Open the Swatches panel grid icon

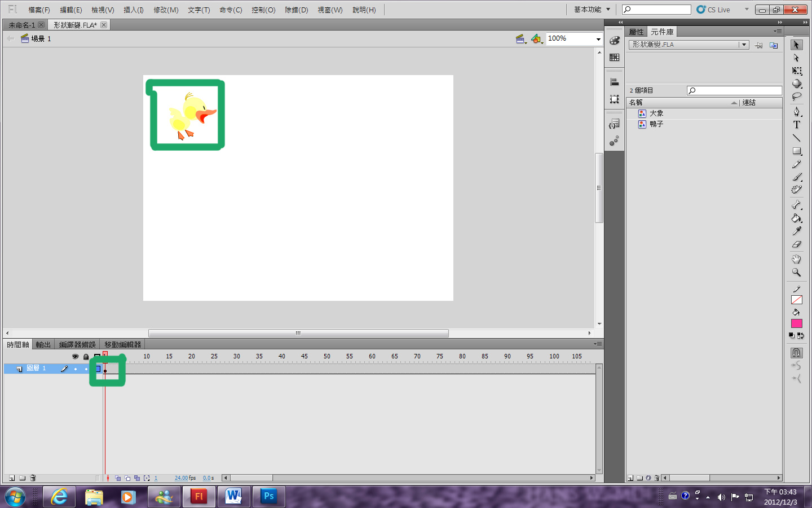click(x=615, y=58)
